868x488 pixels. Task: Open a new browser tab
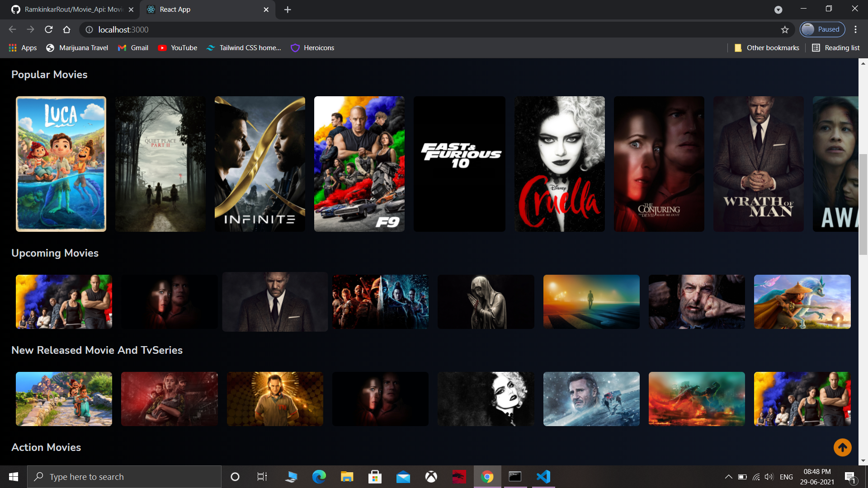point(288,9)
